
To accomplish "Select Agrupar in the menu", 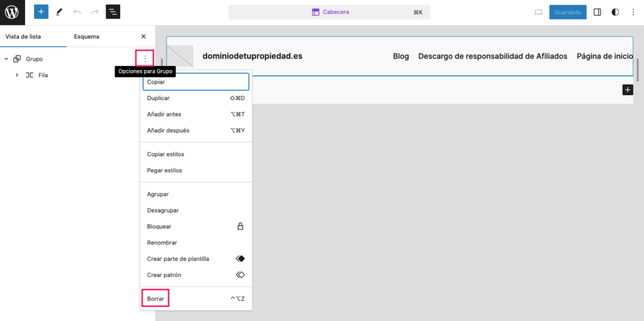I will pyautogui.click(x=196, y=194).
